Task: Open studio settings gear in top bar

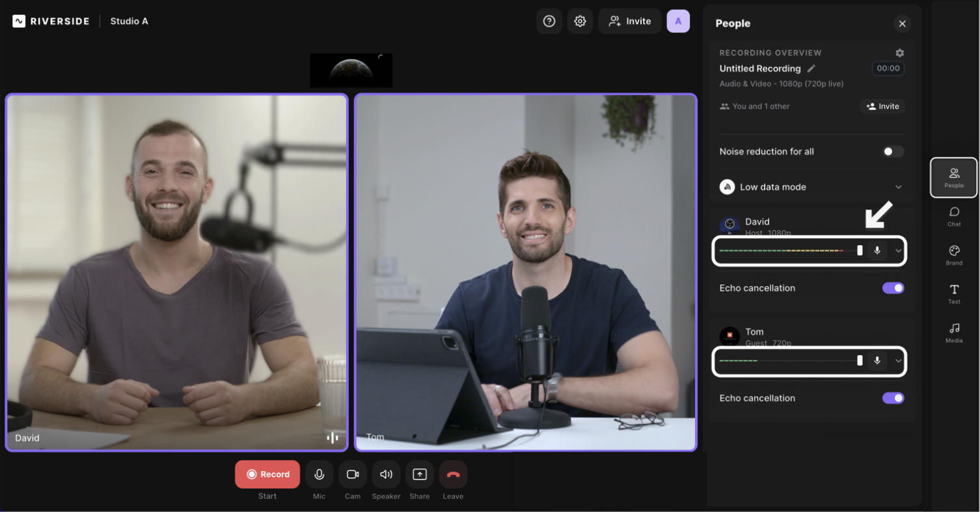Action: (x=580, y=21)
